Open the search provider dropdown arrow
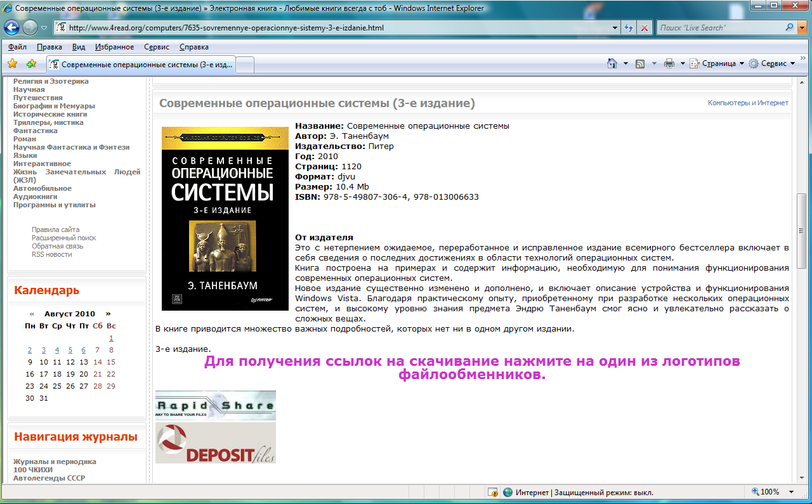This screenshot has height=504, width=812. pos(801,28)
